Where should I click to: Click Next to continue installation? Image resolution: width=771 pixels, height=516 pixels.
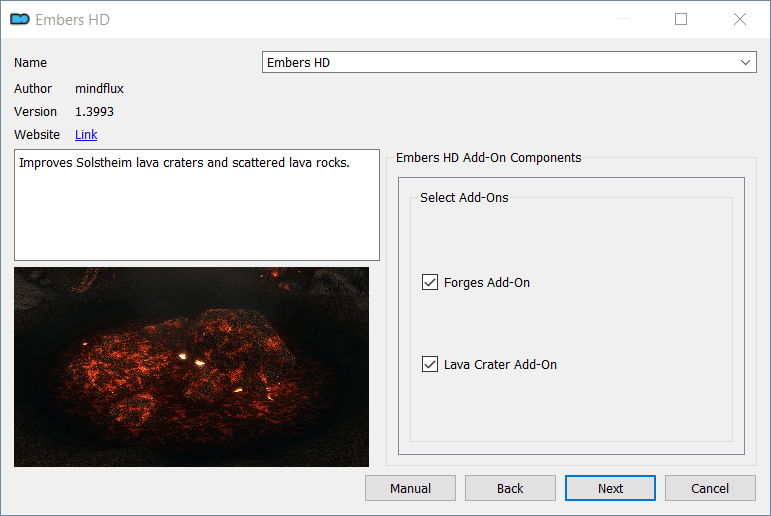(x=610, y=488)
